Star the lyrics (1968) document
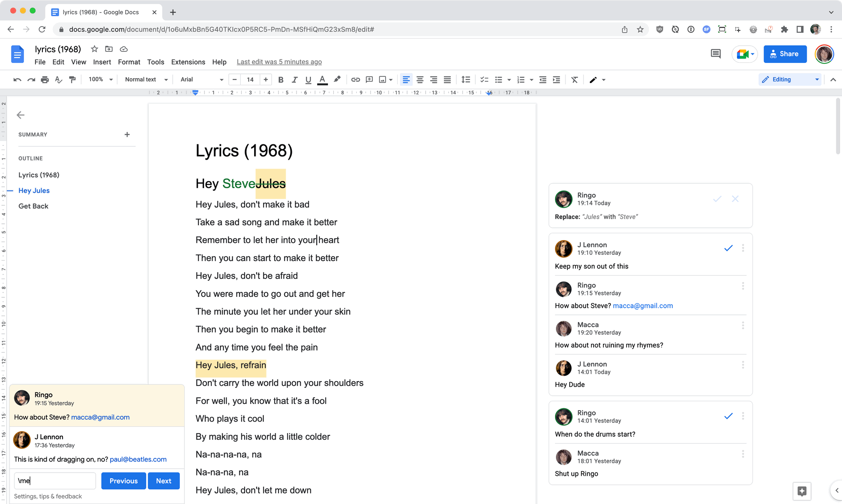 coord(94,49)
